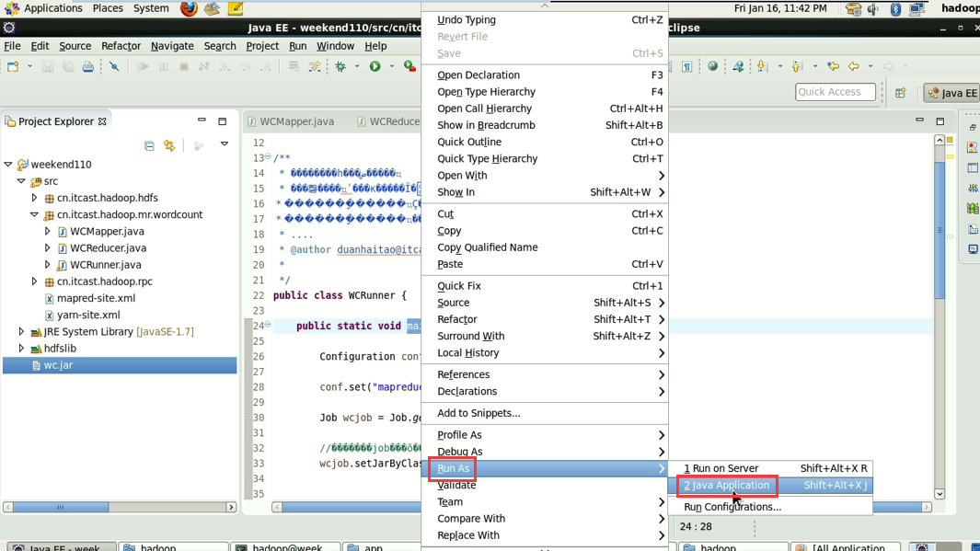Open the Back history dropdown arrow

pyautogui.click(x=870, y=66)
